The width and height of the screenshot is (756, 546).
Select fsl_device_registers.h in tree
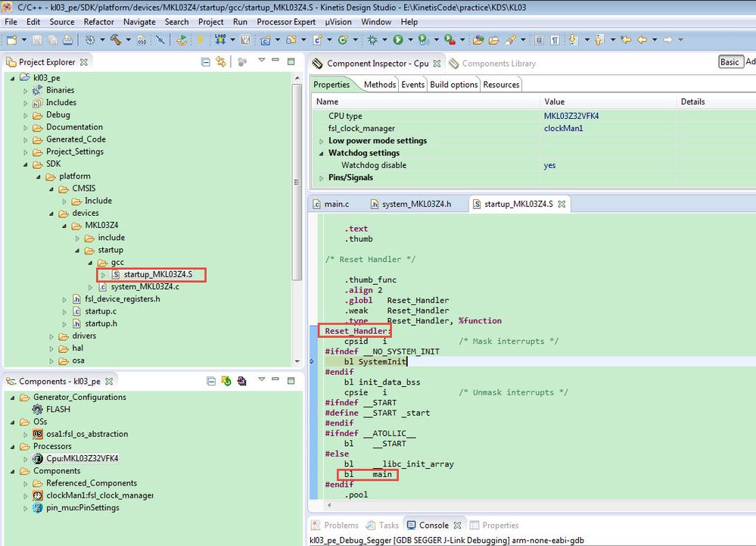pos(122,299)
